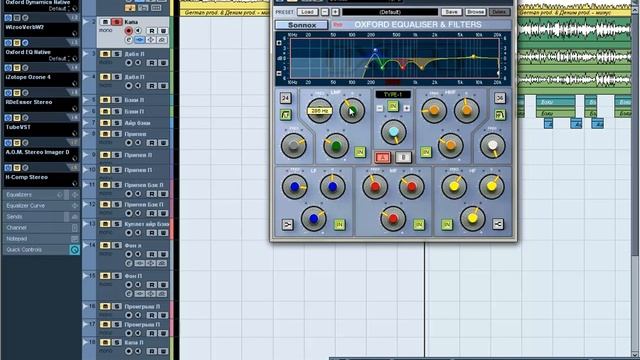The height and width of the screenshot is (360, 640).
Task: Open the (Default) preset name field
Action: (390, 12)
